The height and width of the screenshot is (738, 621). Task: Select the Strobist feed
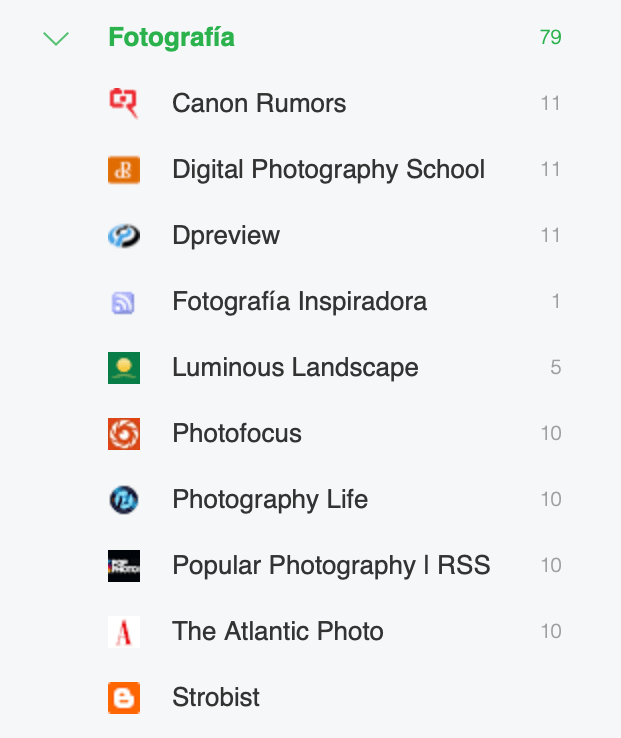pos(216,697)
